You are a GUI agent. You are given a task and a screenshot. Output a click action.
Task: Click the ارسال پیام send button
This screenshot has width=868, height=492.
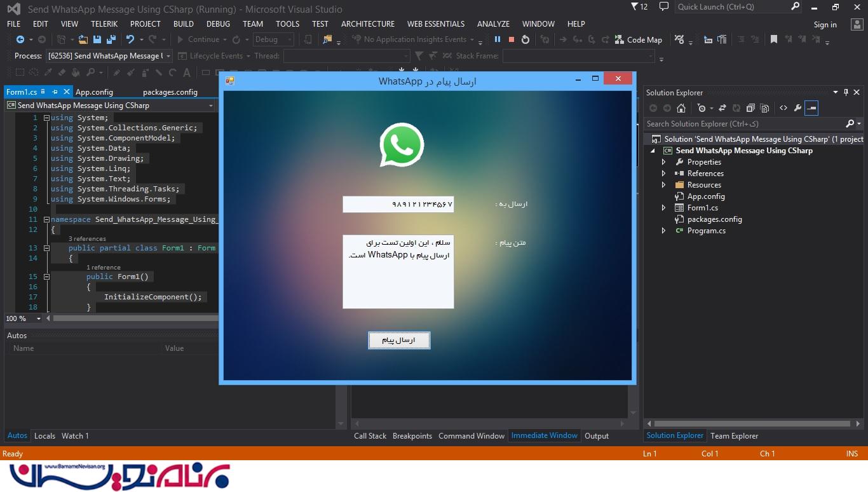point(399,340)
